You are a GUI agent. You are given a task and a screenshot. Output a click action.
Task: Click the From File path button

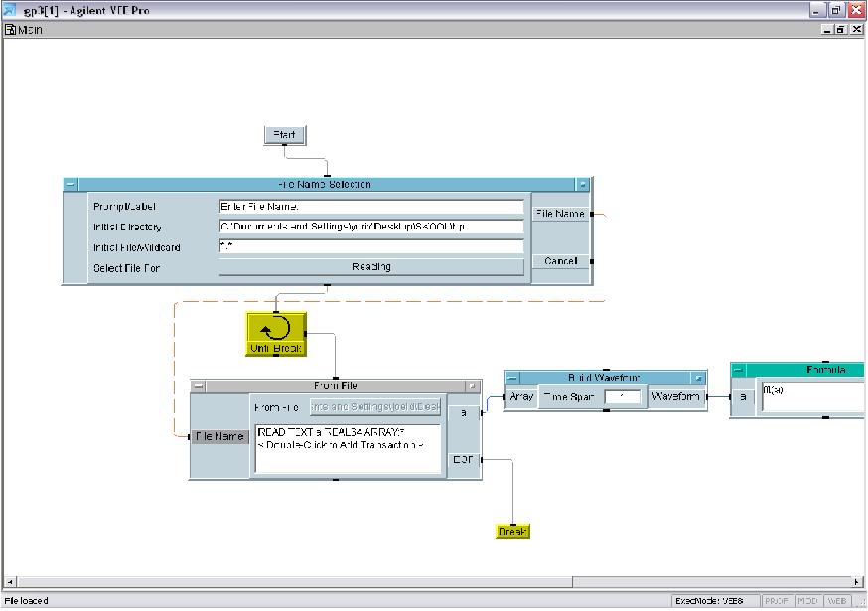pyautogui.click(x=374, y=407)
